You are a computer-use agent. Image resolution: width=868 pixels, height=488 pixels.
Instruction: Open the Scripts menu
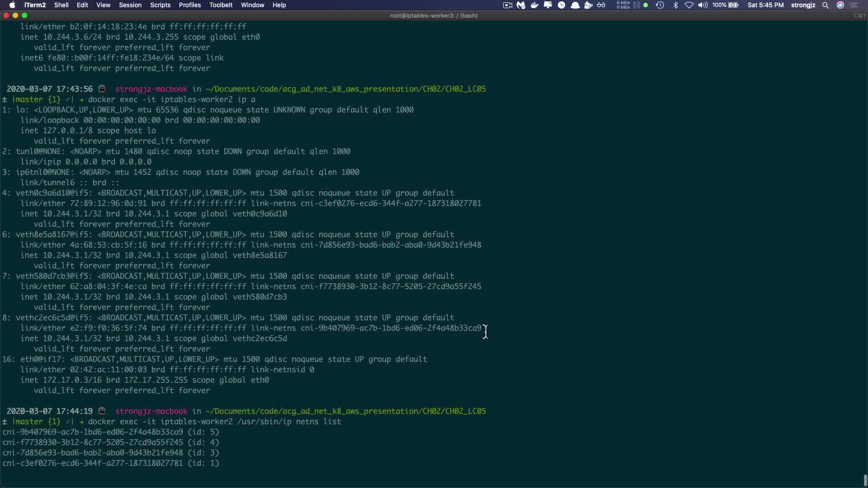[160, 5]
